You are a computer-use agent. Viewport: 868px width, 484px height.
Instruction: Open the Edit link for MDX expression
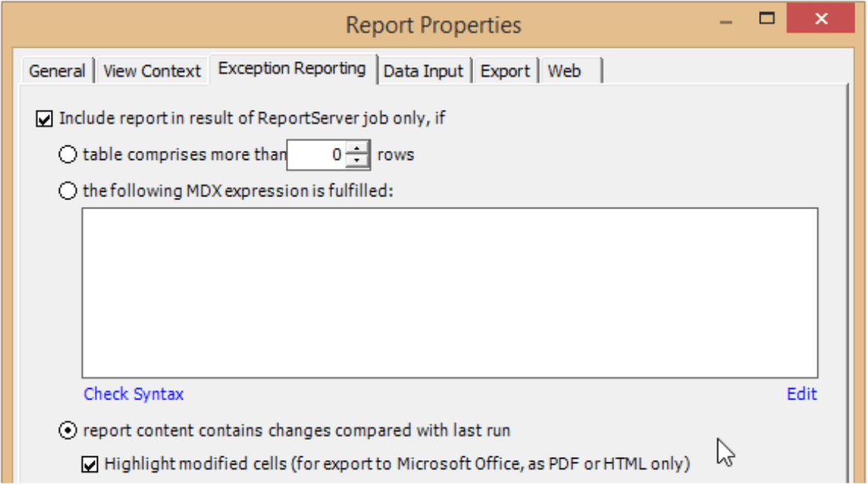pyautogui.click(x=802, y=394)
